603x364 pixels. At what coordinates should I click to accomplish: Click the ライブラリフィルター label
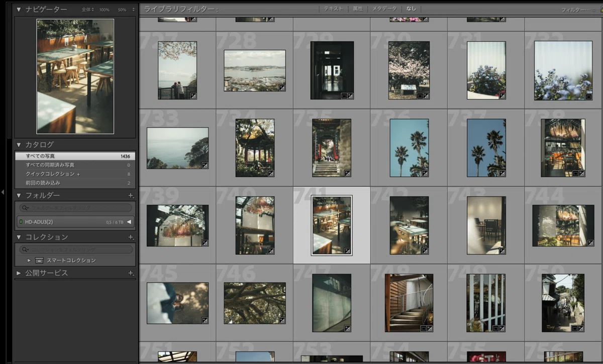click(181, 9)
